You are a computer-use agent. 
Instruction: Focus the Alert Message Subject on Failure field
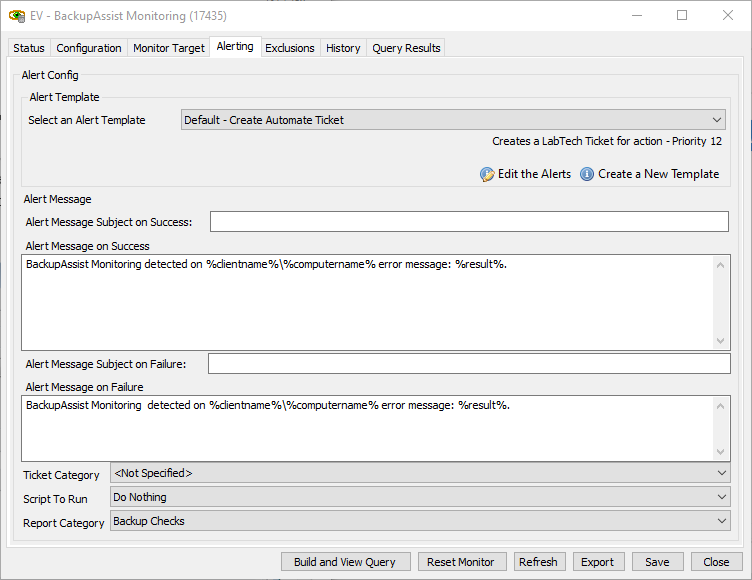468,364
